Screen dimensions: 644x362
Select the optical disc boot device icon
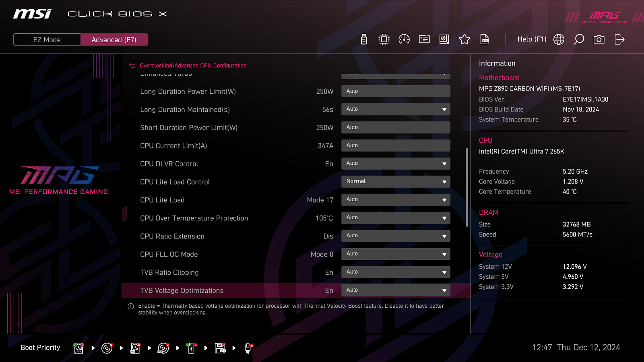pos(107,348)
